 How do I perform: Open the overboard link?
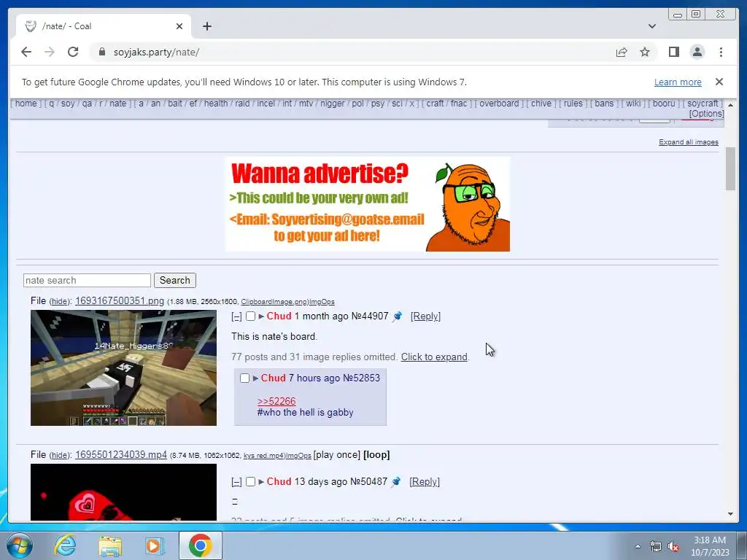[499, 104]
